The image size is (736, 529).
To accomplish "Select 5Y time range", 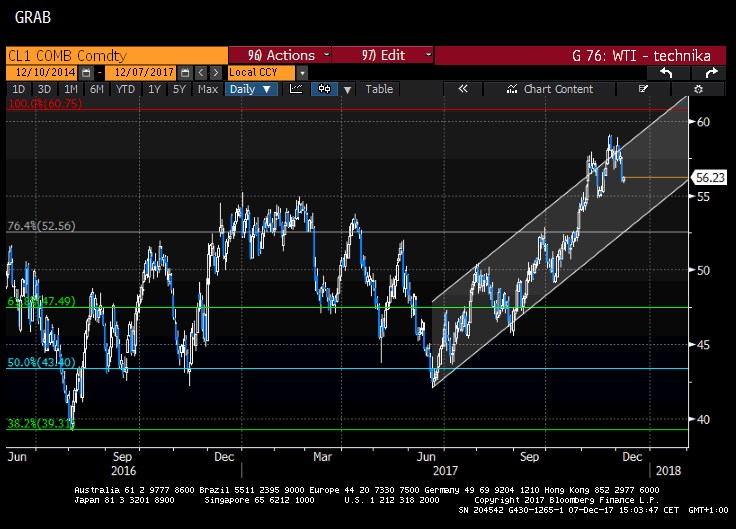I will point(179,89).
